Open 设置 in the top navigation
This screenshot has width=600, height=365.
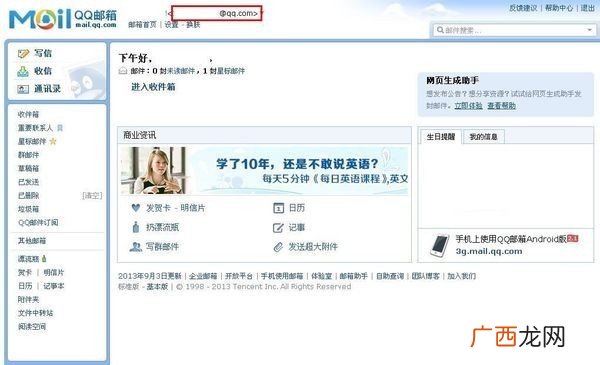tap(171, 24)
